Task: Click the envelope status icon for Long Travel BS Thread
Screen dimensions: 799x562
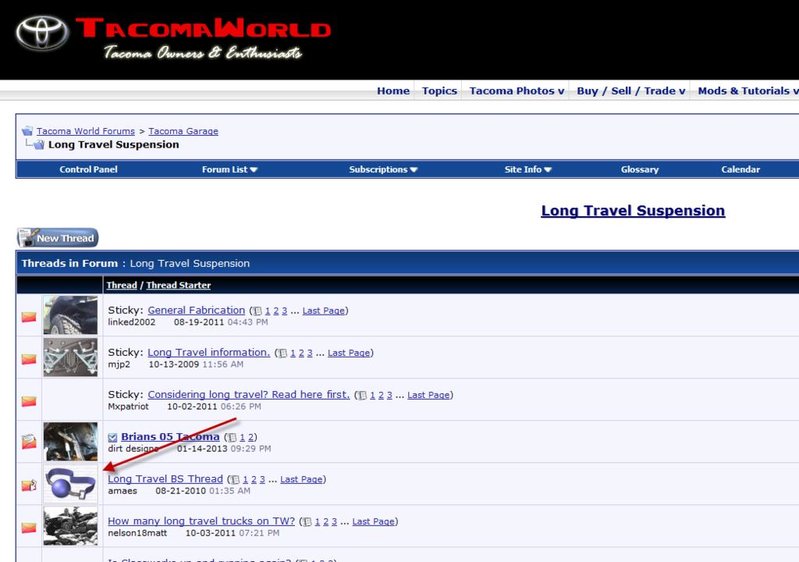Action: (29, 485)
